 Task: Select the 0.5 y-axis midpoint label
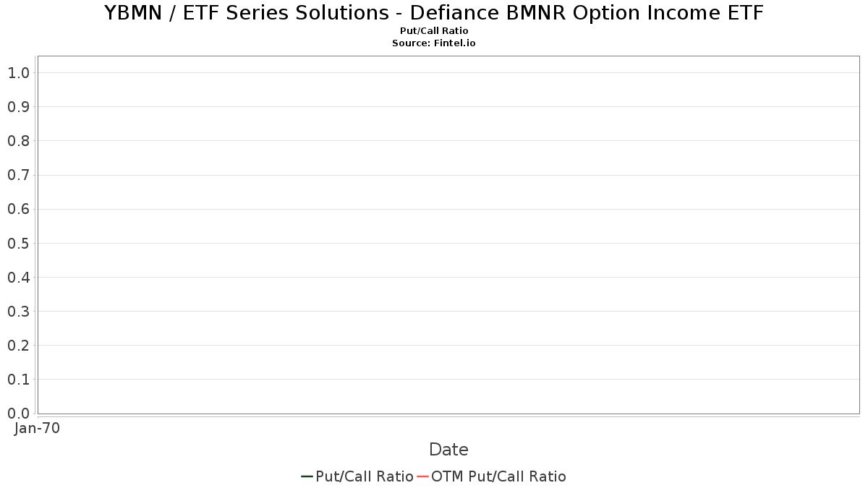18,243
